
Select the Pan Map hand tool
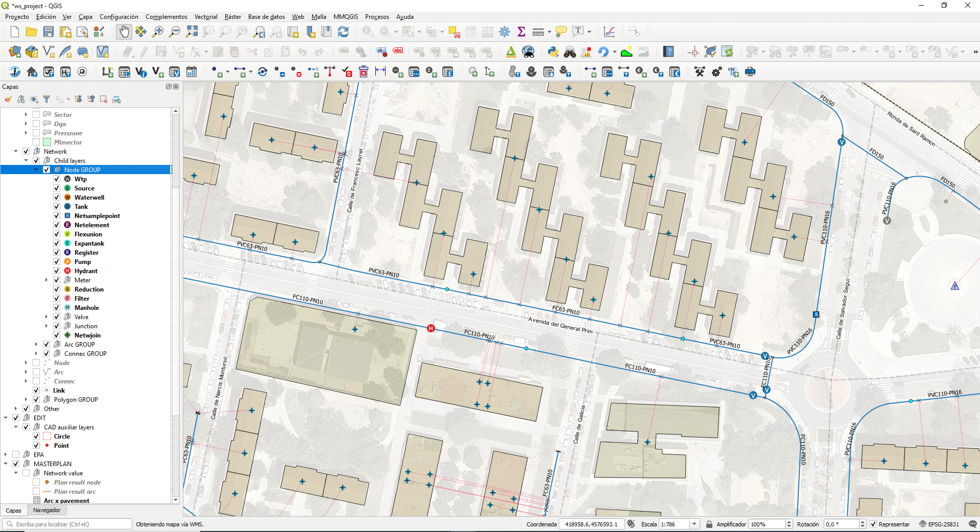(124, 32)
